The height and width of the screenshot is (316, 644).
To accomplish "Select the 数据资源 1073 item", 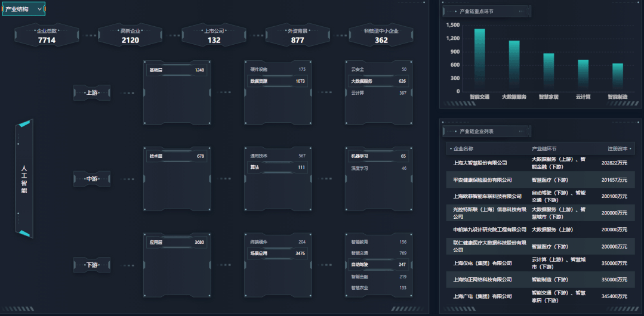I will [x=278, y=81].
